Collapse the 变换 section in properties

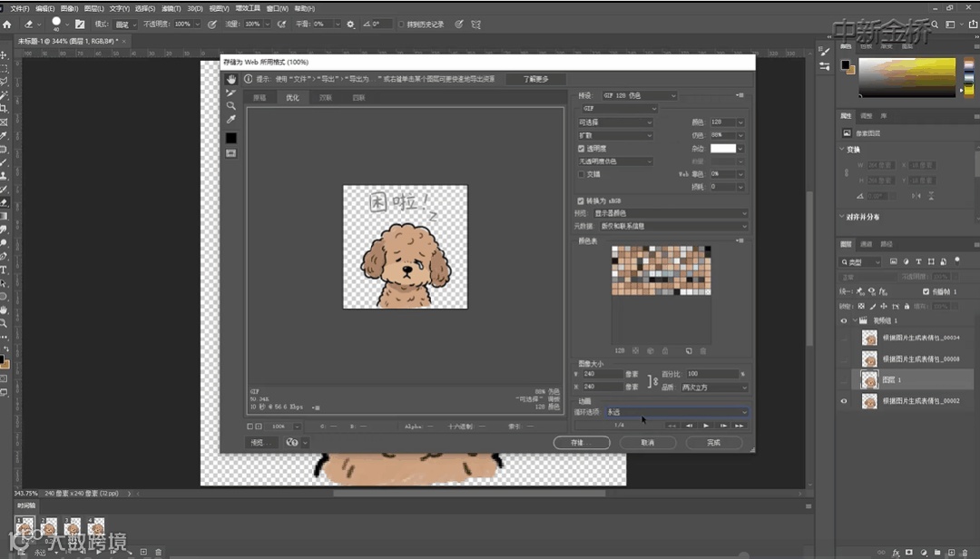tap(842, 149)
